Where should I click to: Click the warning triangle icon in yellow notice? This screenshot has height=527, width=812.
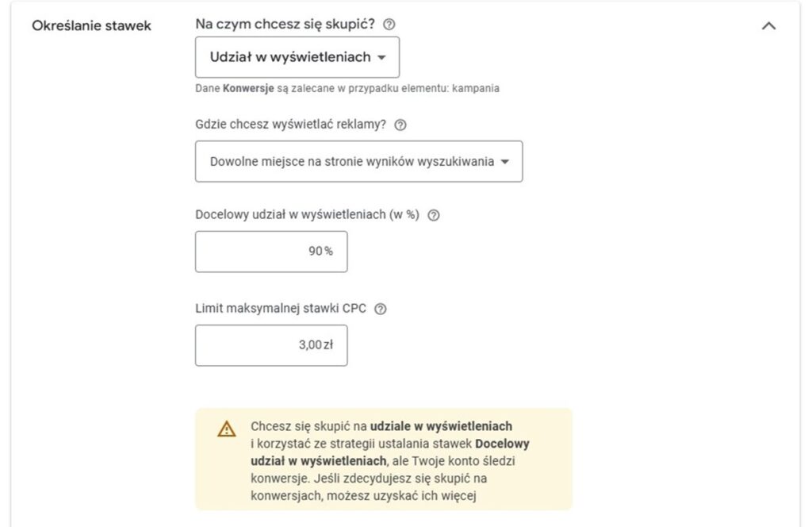tap(226, 429)
